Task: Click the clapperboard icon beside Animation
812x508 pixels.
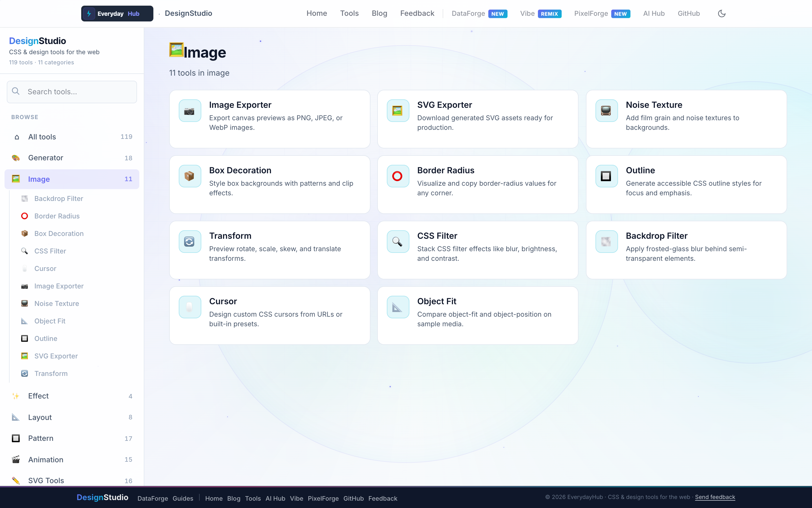Action: tap(16, 460)
